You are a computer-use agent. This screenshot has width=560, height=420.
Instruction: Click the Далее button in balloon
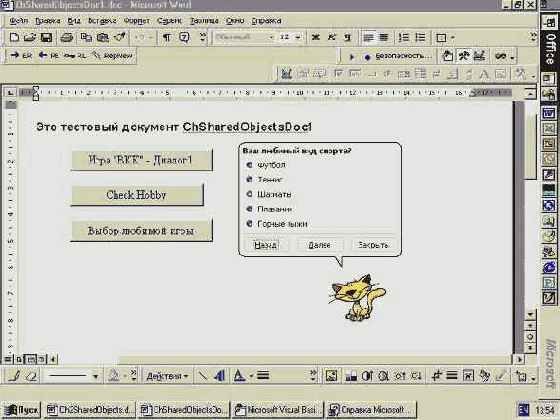coord(319,245)
